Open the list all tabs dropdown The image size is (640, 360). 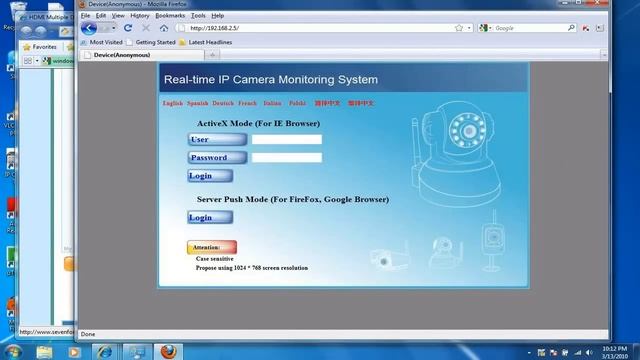pos(604,55)
